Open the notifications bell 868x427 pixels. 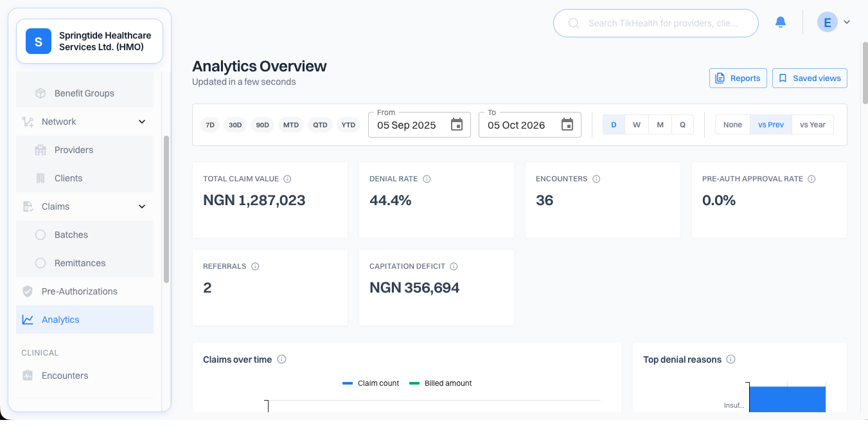[781, 23]
